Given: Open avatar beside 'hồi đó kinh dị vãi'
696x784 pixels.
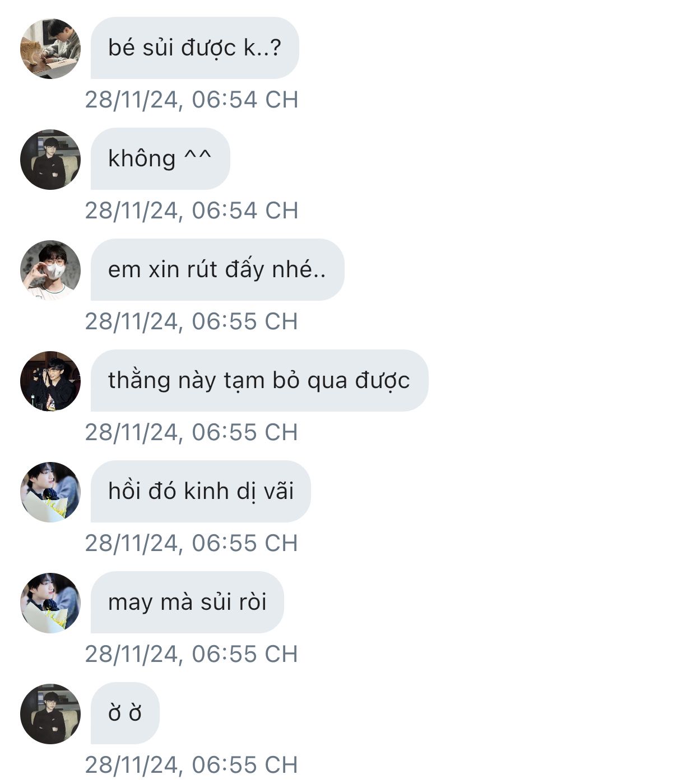Looking at the screenshot, I should [x=50, y=492].
